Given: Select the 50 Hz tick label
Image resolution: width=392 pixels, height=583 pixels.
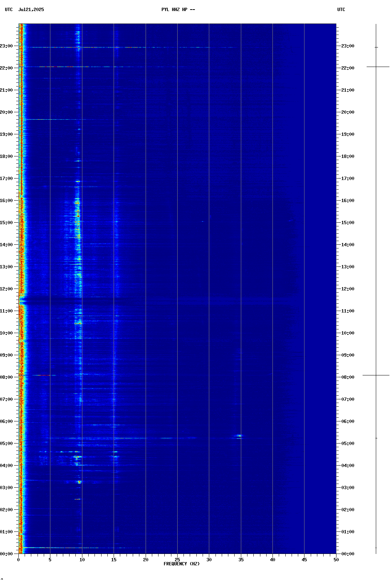Looking at the screenshot, I should 336,560.
